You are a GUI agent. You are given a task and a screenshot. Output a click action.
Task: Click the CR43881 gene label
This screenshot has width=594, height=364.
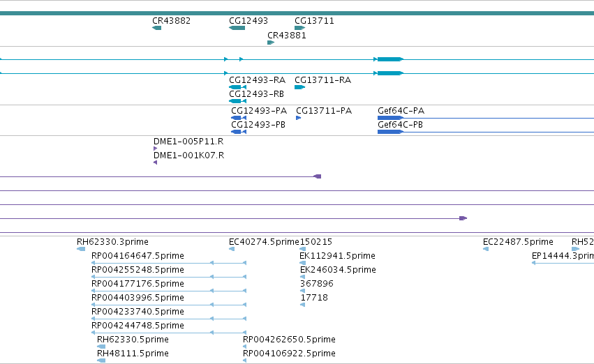[x=286, y=35]
